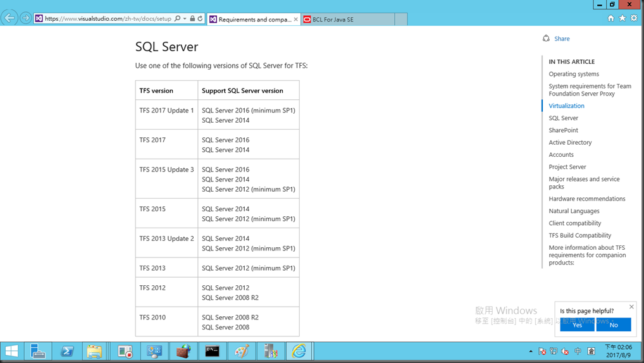Select the Active Directory article link
This screenshot has height=363, width=644.
tap(570, 142)
